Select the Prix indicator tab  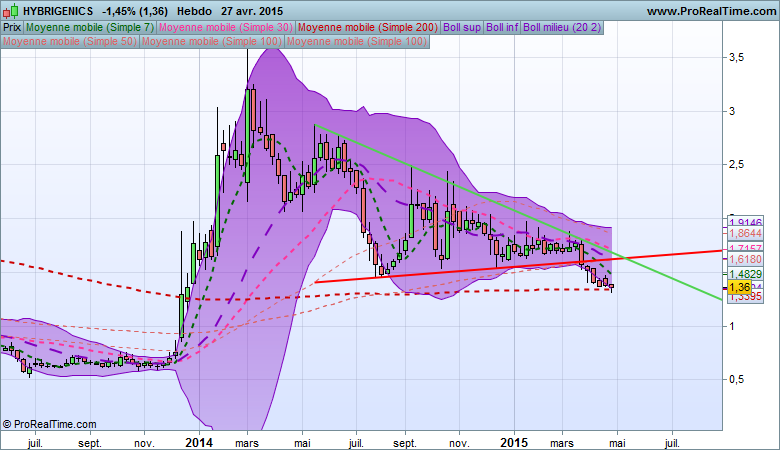point(12,28)
